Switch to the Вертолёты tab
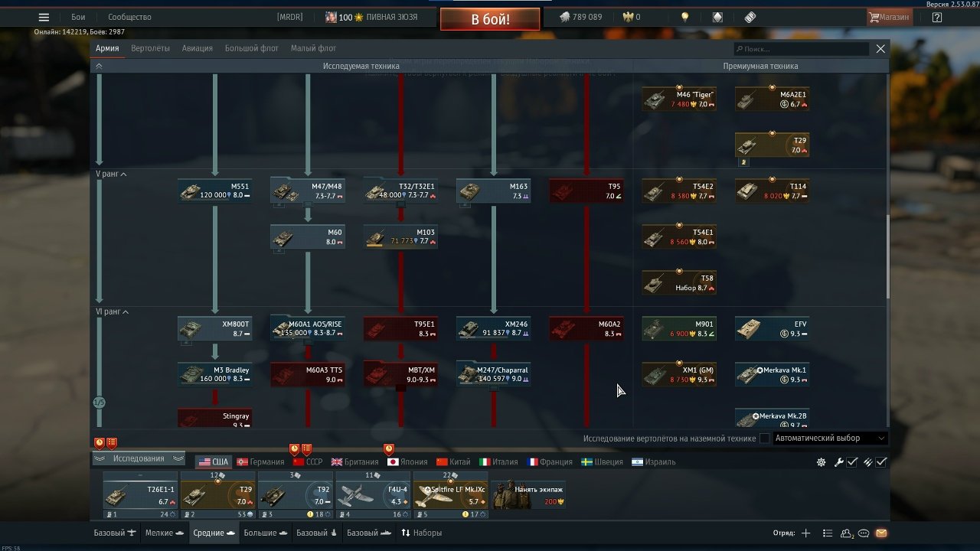This screenshot has width=980, height=551. (150, 48)
